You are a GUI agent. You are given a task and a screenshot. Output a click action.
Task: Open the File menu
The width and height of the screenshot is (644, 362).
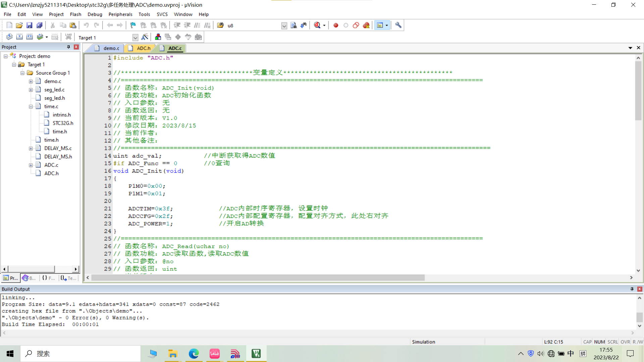point(7,14)
